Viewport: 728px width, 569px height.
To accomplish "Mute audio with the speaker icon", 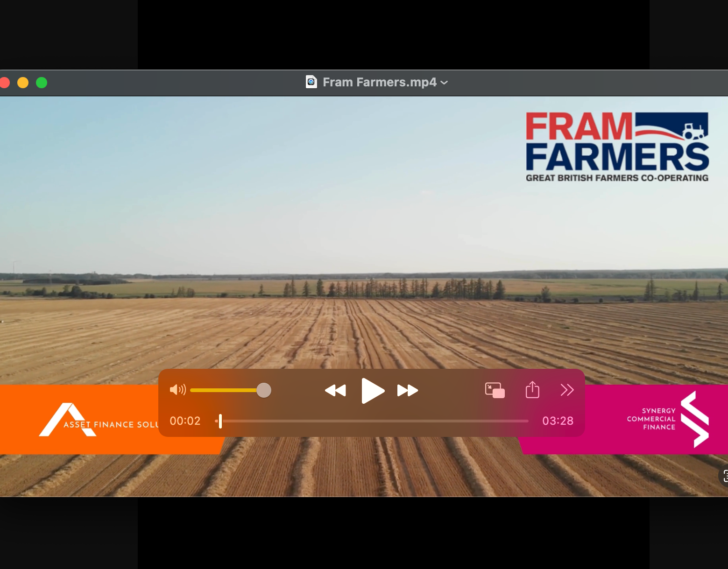I will coord(178,389).
